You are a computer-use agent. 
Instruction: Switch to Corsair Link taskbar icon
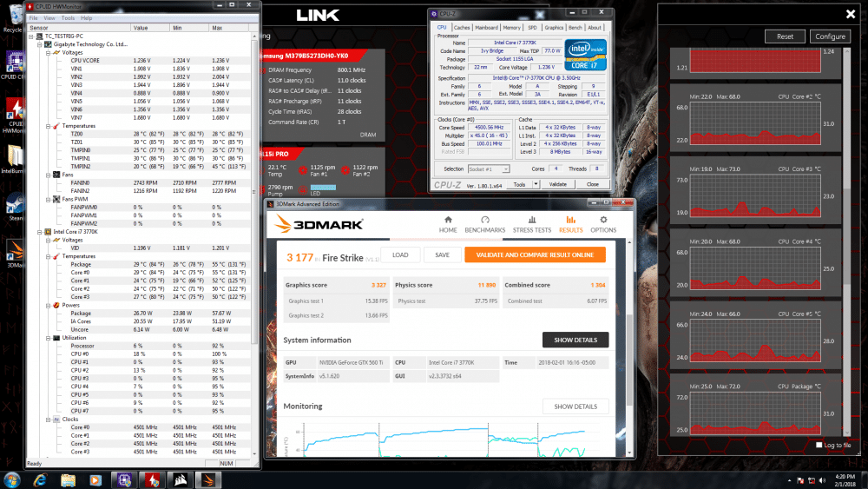[181, 480]
